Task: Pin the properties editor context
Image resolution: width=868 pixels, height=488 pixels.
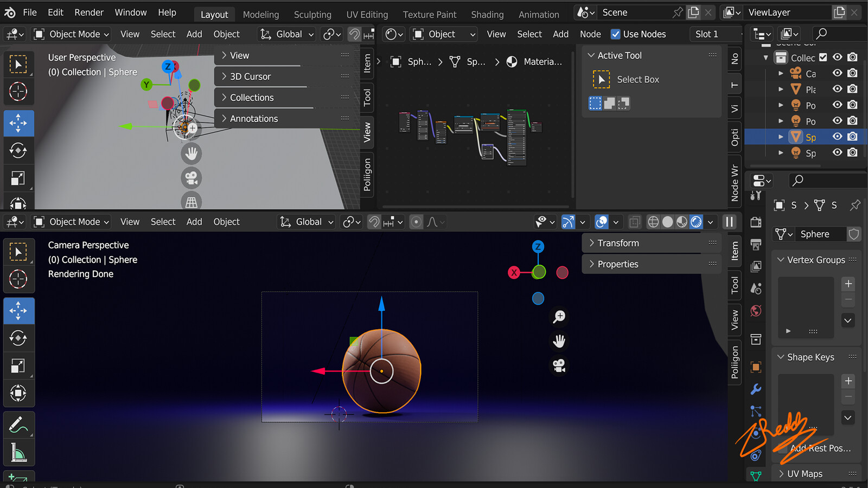Action: coord(855,205)
